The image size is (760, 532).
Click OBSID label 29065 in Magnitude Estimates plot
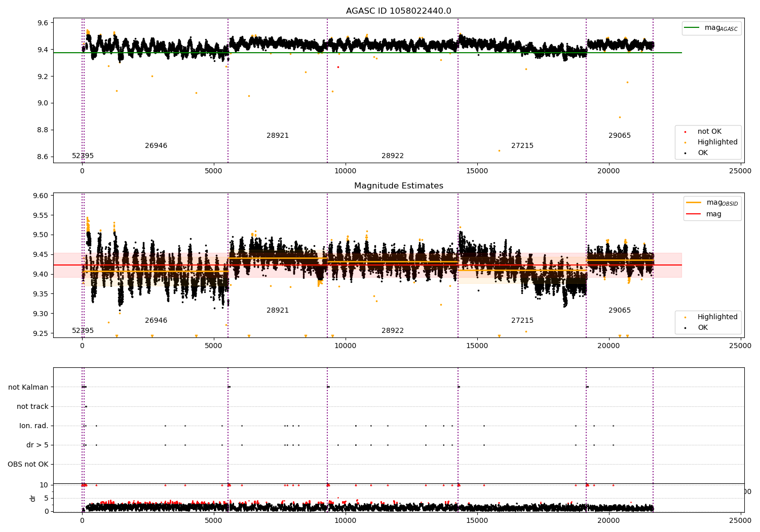click(620, 311)
